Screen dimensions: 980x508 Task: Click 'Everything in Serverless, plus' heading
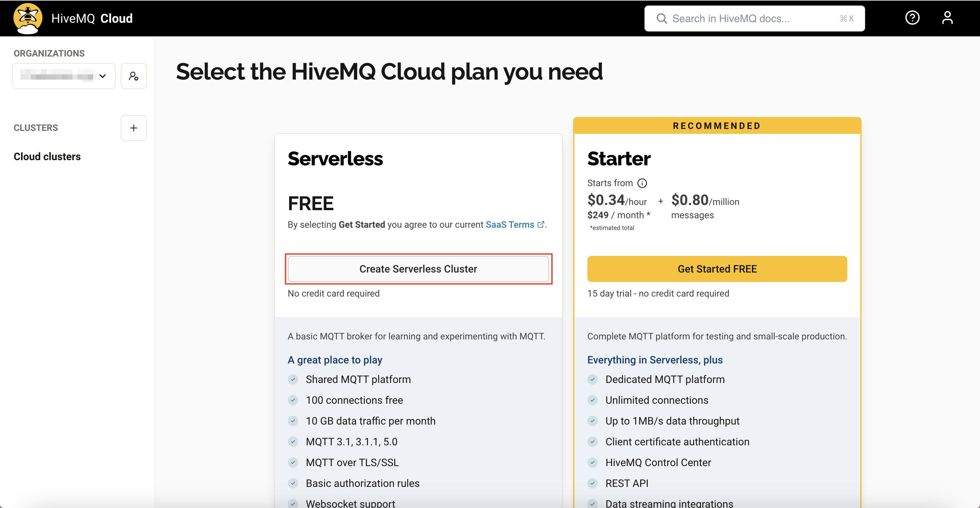(655, 360)
